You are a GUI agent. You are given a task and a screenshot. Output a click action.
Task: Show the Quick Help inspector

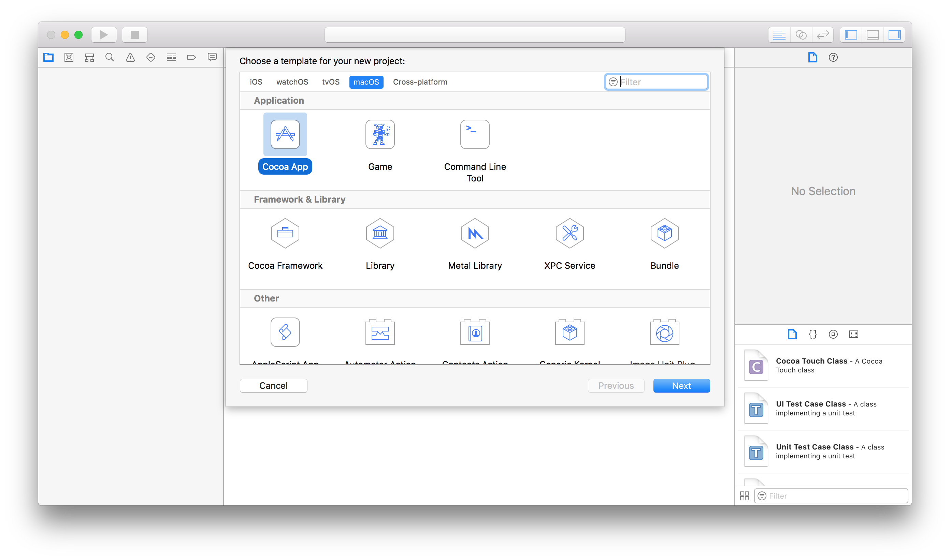click(x=833, y=57)
